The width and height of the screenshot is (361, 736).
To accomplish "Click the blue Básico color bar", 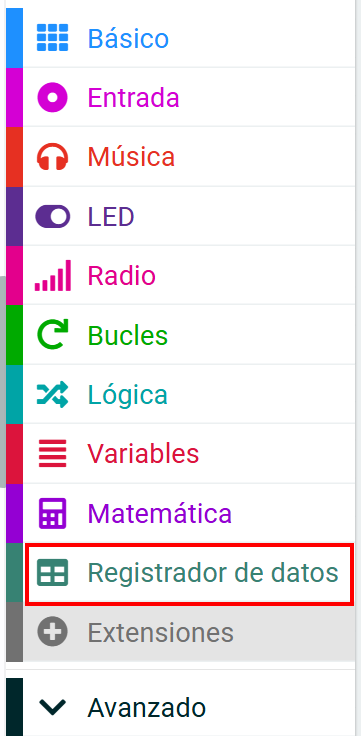I will (14, 38).
